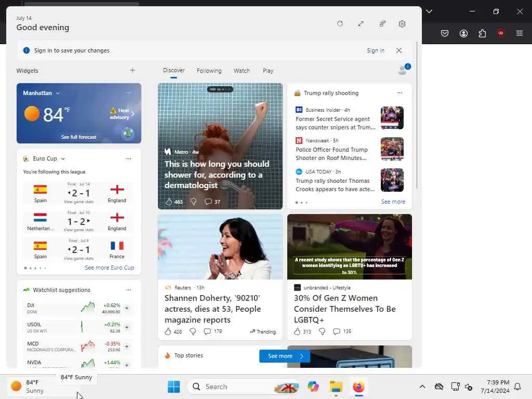Click See more on Trump rally card
This screenshot has height=399, width=532.
393,202
